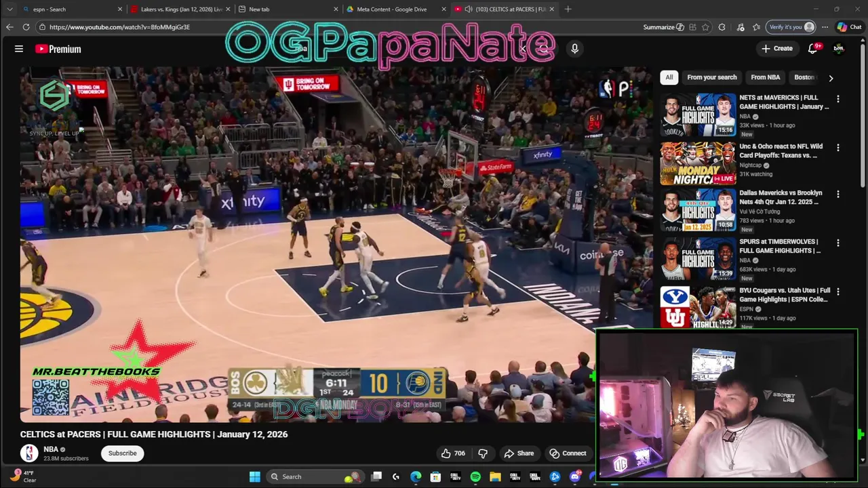Mute the CELTICS at PACERS tab audio
The width and height of the screenshot is (868, 488).
pos(469,9)
